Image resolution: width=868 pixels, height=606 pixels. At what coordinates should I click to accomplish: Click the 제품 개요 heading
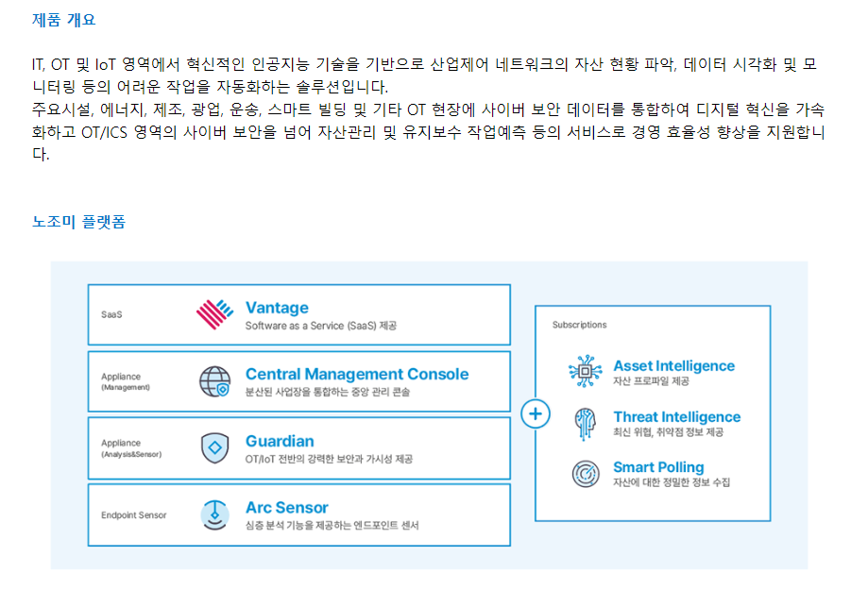63,20
